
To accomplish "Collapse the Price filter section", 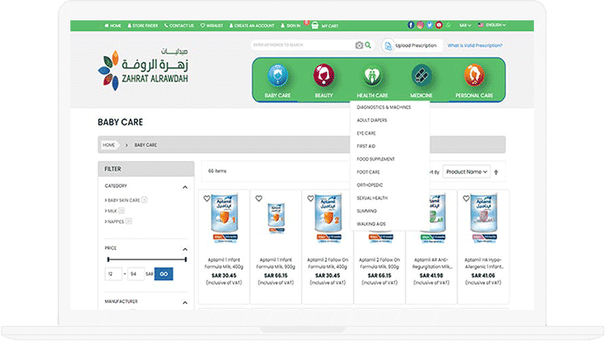I will click(185, 248).
